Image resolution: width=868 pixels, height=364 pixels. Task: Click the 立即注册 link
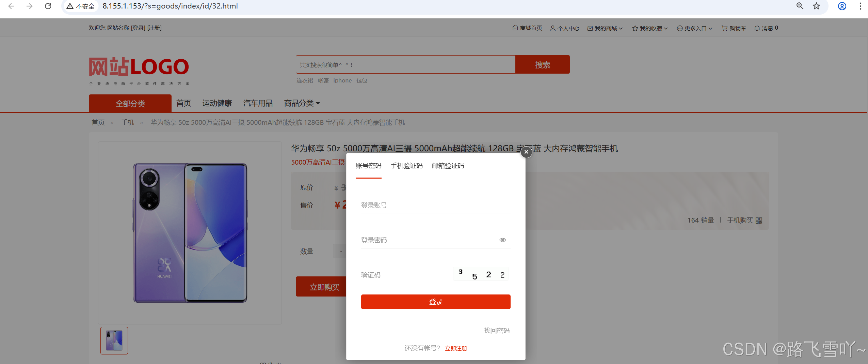pos(456,348)
